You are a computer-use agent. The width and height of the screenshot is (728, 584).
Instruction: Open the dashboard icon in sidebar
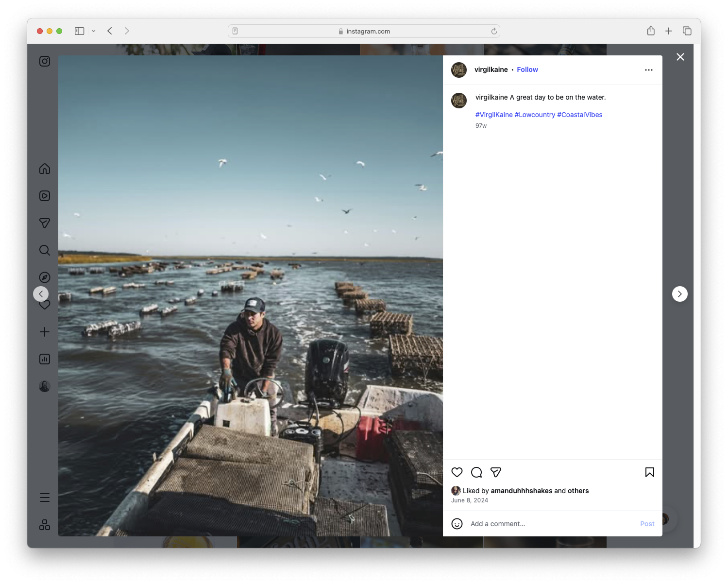point(44,359)
